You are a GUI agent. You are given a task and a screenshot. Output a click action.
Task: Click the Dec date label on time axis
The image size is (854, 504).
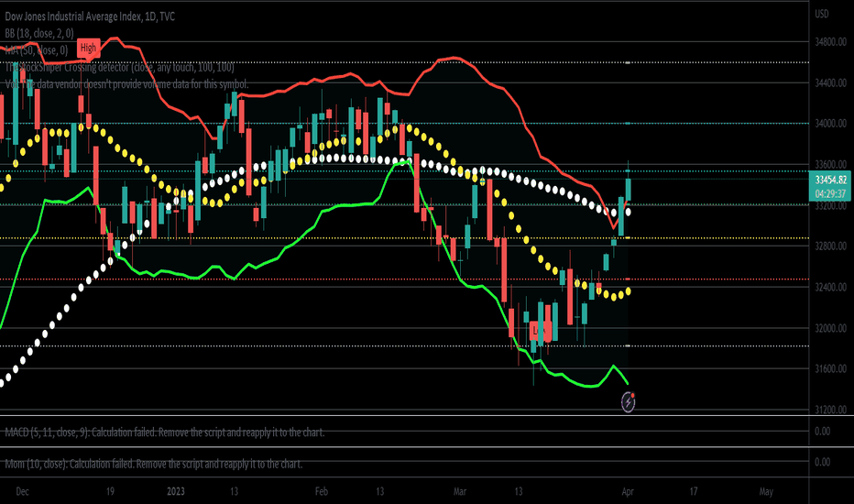22,491
